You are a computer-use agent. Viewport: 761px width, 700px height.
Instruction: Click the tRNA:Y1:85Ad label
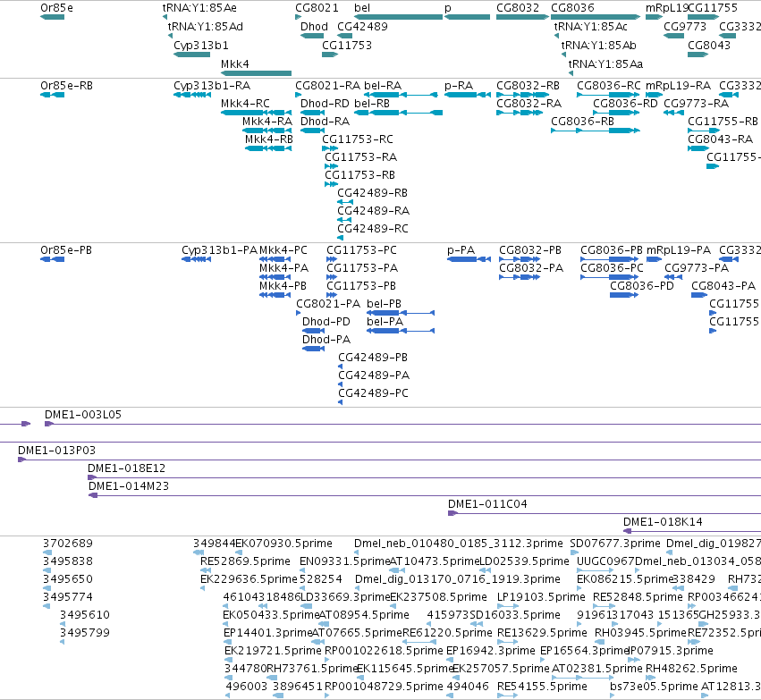tap(206, 27)
